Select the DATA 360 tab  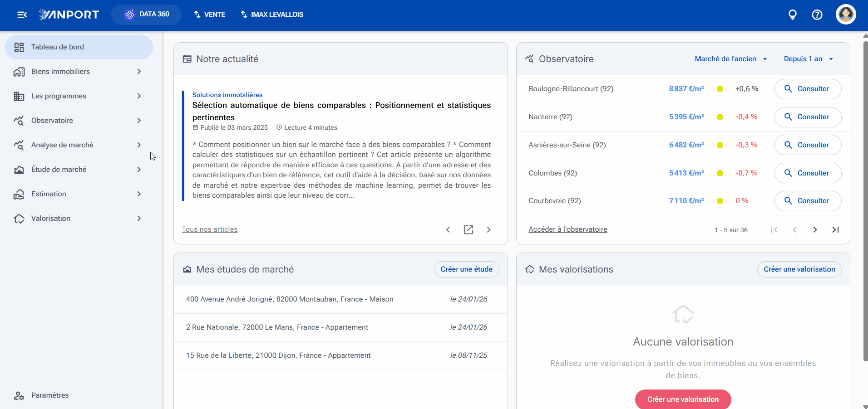(x=146, y=15)
